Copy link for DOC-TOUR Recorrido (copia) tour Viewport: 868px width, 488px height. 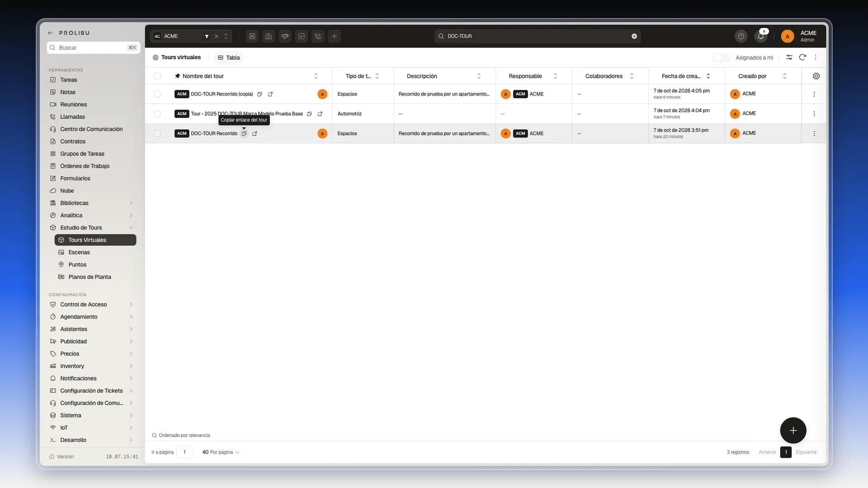click(259, 94)
